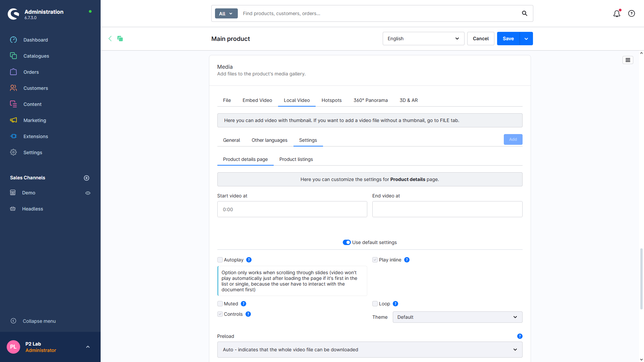Open the 360° Panorama tab
644x362 pixels.
[x=371, y=100]
